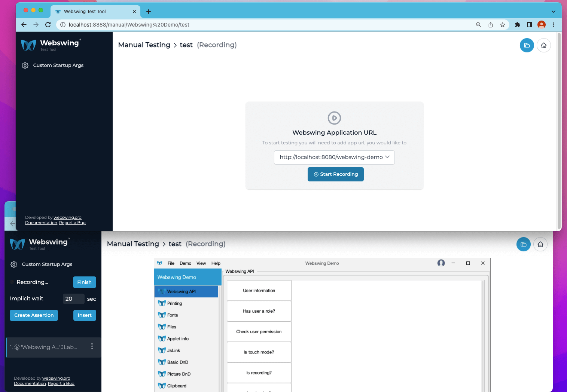567x392 pixels.
Task: Click the share page icon in address bar
Action: (490, 25)
